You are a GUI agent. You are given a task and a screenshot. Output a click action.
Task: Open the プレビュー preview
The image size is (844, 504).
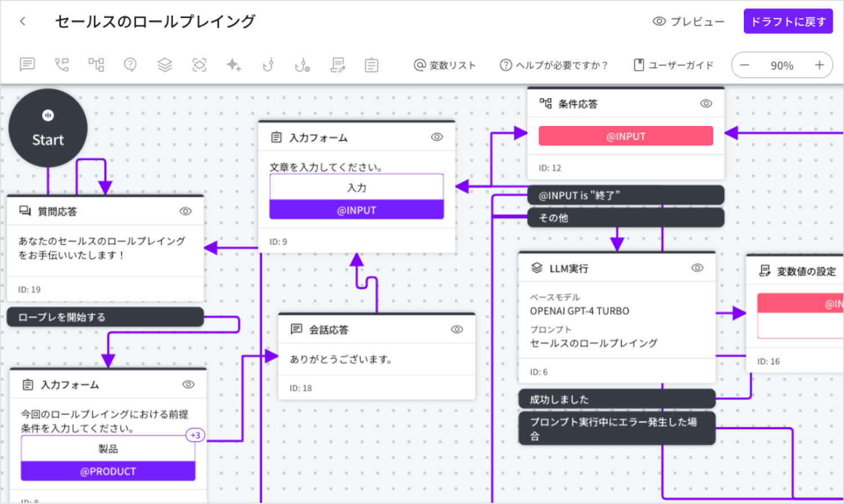pyautogui.click(x=688, y=21)
